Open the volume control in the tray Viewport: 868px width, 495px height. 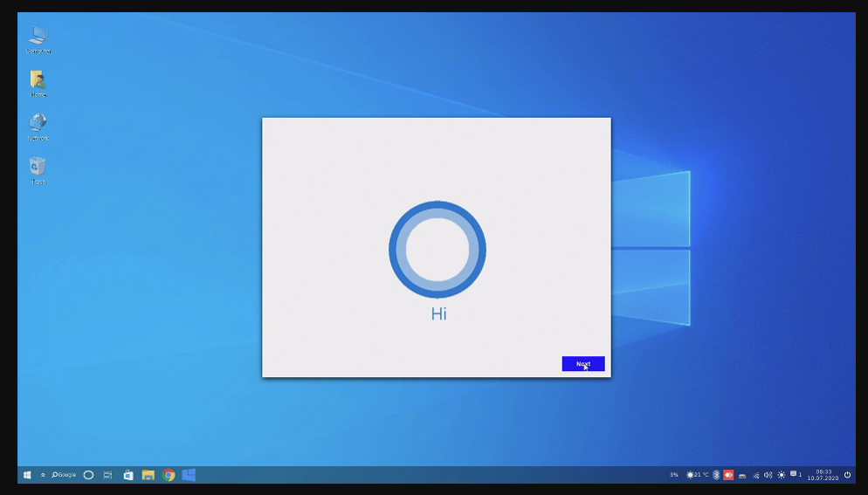click(768, 475)
